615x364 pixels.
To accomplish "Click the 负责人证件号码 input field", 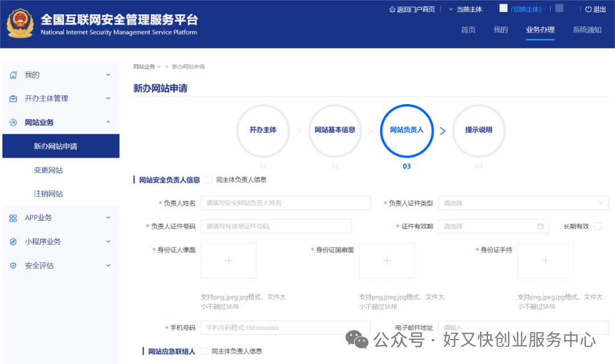I will (276, 226).
